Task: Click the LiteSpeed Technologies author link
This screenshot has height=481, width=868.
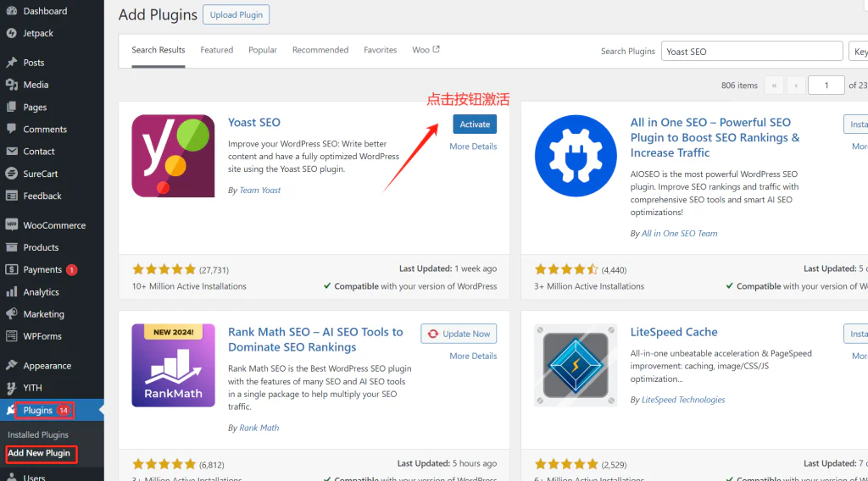Action: point(683,399)
